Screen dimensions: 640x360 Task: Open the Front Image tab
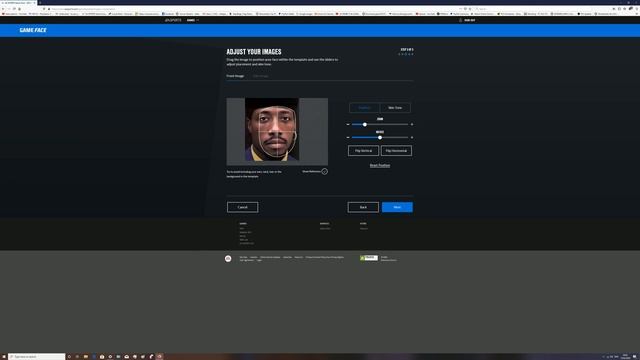235,76
